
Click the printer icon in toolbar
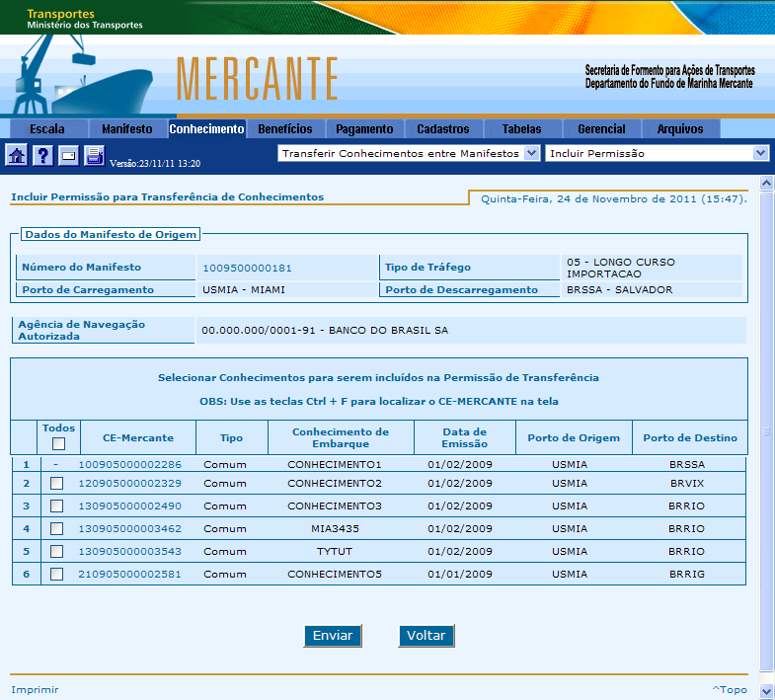pyautogui.click(x=94, y=155)
